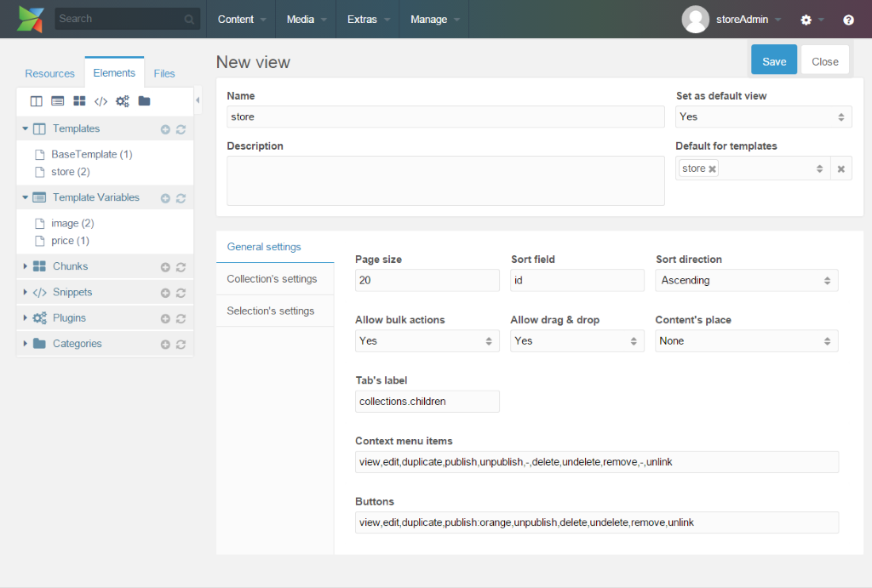Open the Media menu
872x588 pixels.
(306, 20)
